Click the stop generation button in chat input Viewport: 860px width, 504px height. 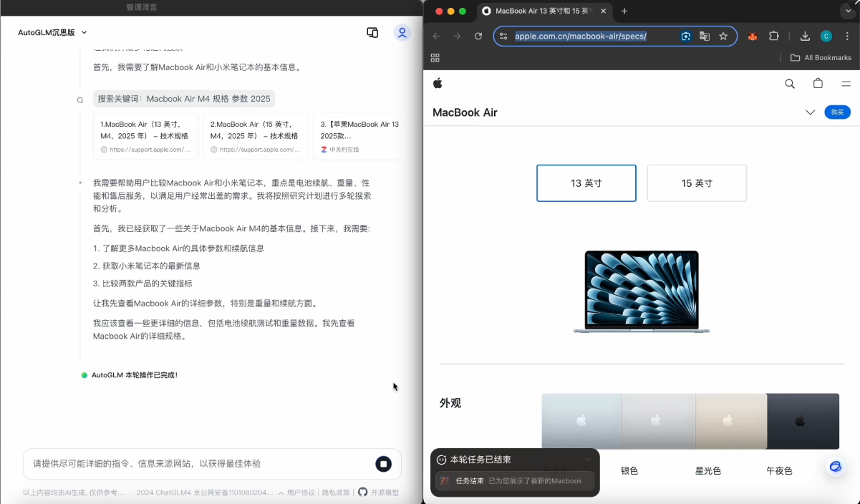(383, 464)
